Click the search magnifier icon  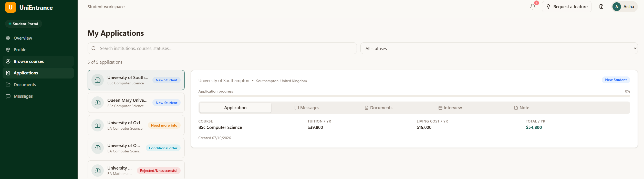94,48
